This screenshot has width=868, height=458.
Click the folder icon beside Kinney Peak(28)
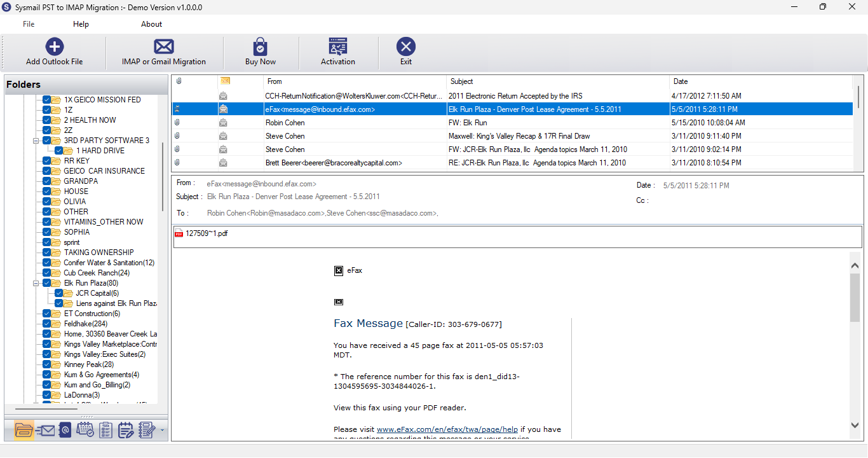coord(57,364)
